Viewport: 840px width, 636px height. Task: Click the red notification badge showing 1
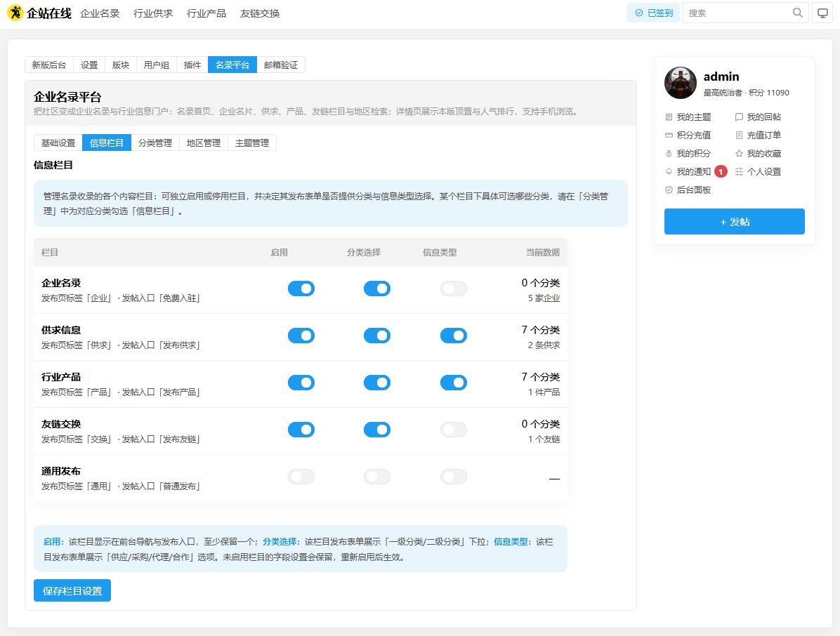pyautogui.click(x=721, y=171)
